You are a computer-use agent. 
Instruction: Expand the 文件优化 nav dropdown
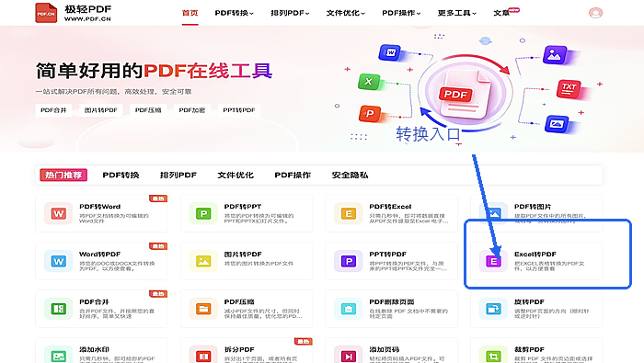[x=345, y=13]
